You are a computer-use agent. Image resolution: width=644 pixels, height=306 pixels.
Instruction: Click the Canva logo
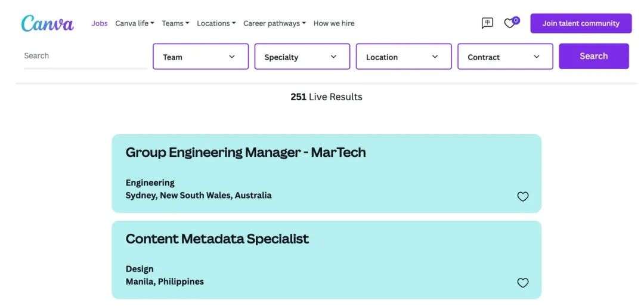point(48,23)
